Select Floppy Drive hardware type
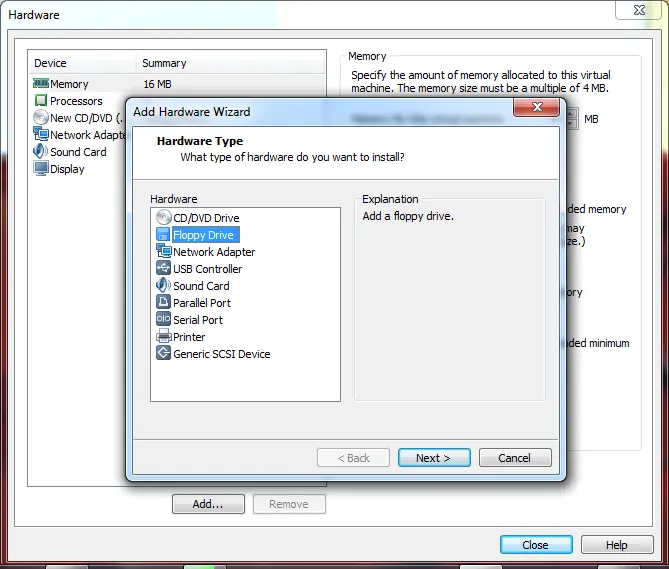The image size is (669, 569). click(203, 235)
